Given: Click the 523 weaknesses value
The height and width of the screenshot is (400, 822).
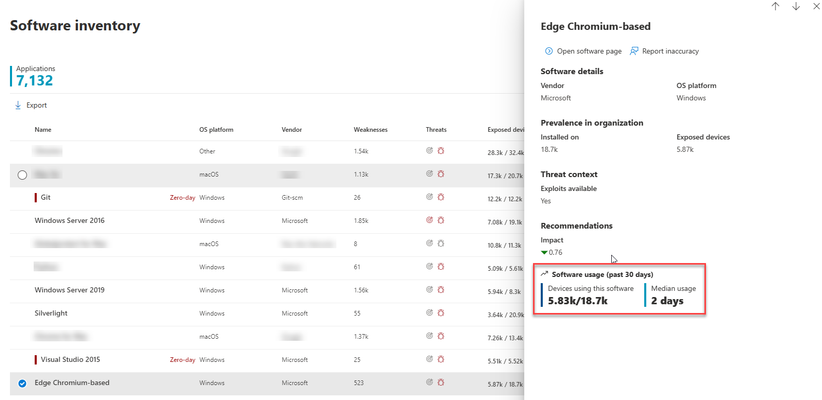Looking at the screenshot, I should (359, 383).
